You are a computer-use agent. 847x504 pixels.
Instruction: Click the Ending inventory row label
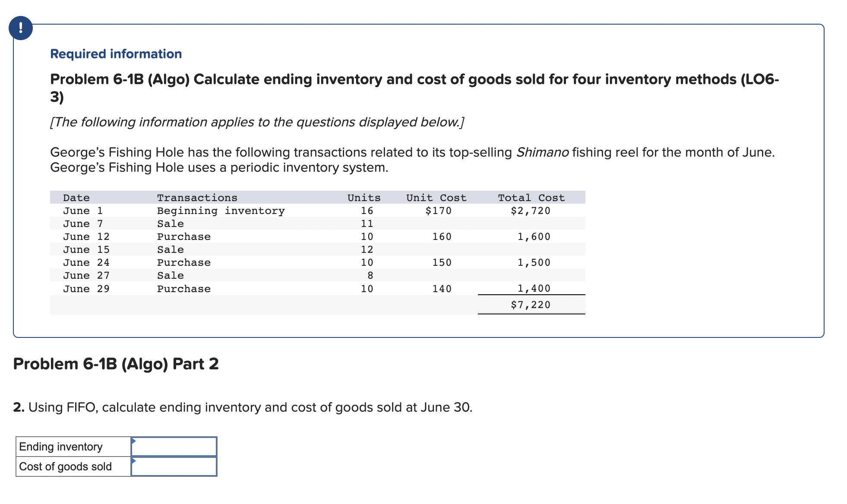tap(60, 447)
